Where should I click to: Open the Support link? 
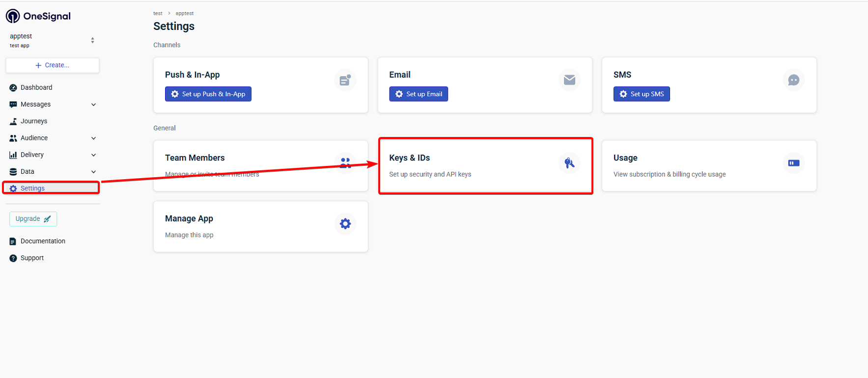pos(32,258)
